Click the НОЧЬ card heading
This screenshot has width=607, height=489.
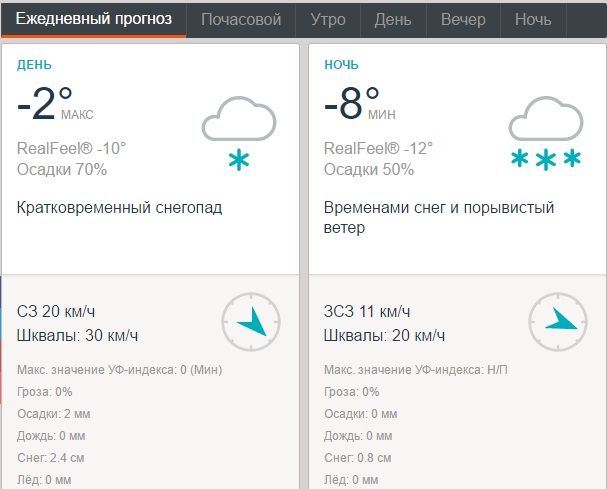341,65
